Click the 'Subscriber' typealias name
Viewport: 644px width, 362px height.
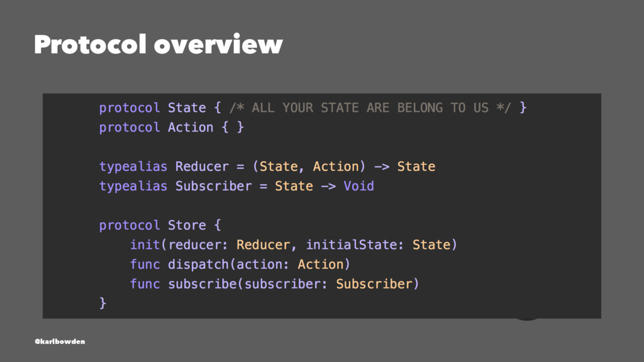(x=214, y=186)
